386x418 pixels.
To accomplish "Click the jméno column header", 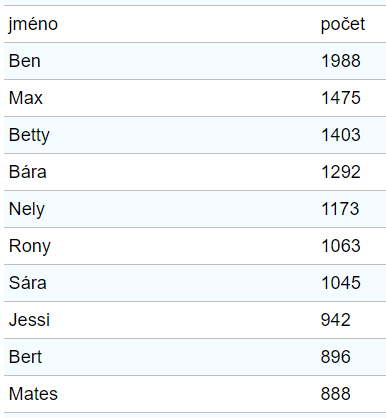I will click(33, 24).
